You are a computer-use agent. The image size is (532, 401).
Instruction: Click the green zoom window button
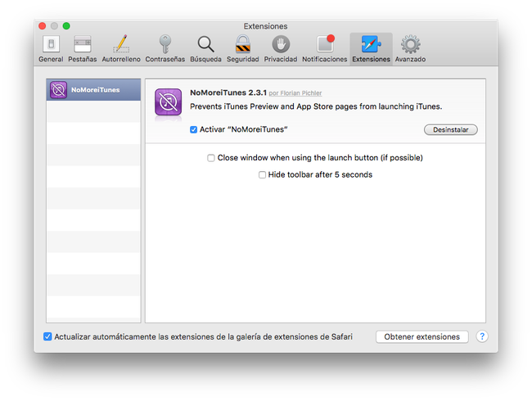pos(66,26)
